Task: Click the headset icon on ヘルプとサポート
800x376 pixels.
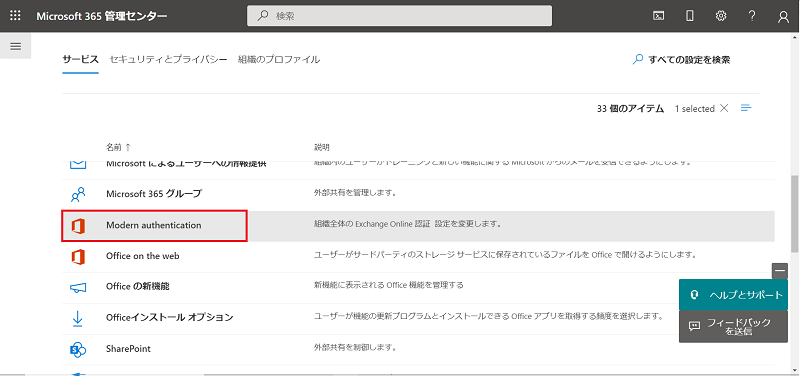Action: point(694,295)
